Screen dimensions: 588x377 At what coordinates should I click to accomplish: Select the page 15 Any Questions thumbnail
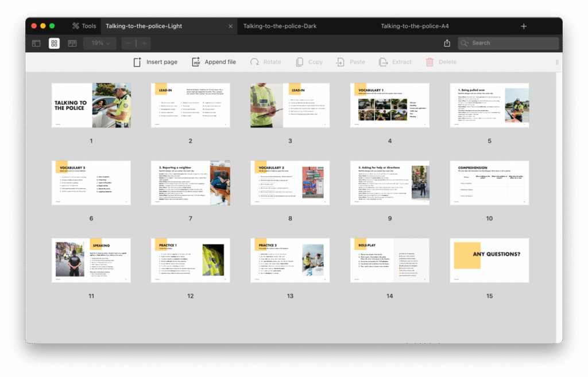coord(489,254)
